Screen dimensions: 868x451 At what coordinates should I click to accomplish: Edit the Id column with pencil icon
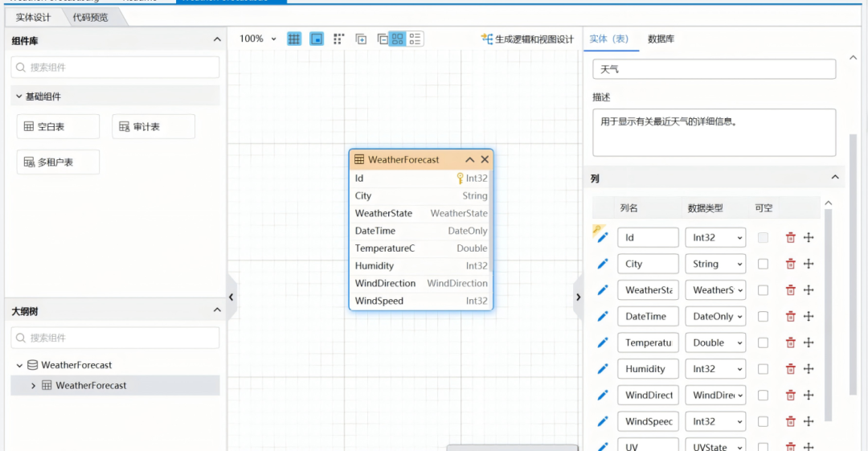(602, 237)
